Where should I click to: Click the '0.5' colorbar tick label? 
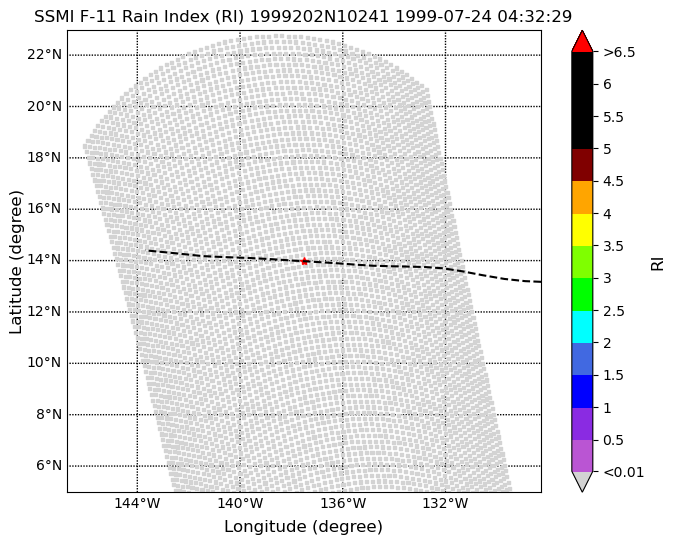[613, 440]
